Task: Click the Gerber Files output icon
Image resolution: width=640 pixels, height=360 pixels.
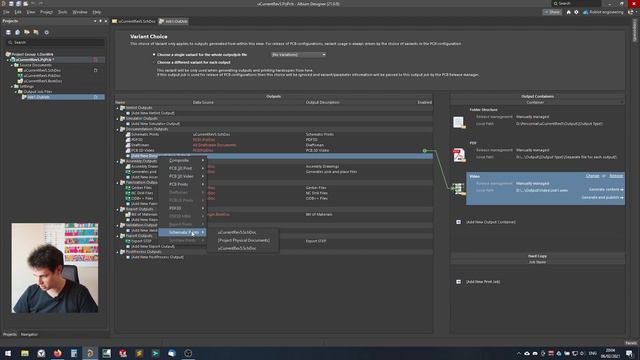Action: [x=128, y=188]
